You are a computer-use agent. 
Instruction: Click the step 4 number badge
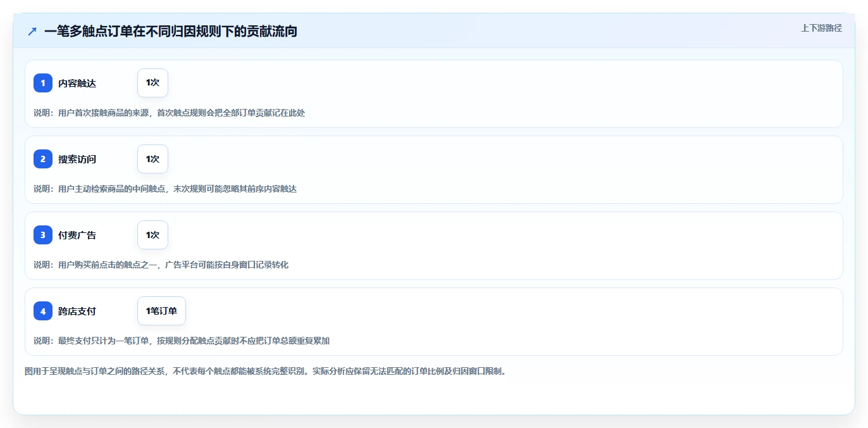(x=43, y=311)
